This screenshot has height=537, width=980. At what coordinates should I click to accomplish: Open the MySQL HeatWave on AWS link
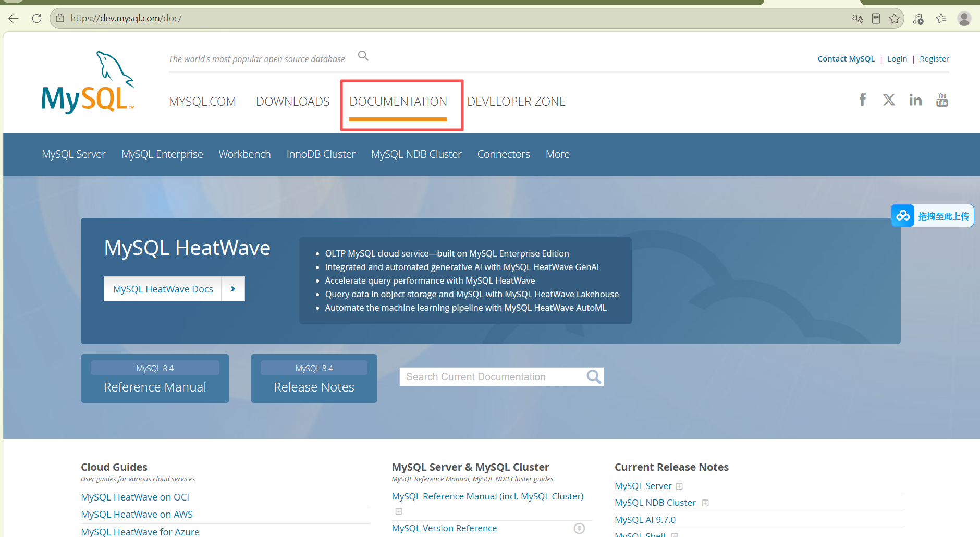137,515
